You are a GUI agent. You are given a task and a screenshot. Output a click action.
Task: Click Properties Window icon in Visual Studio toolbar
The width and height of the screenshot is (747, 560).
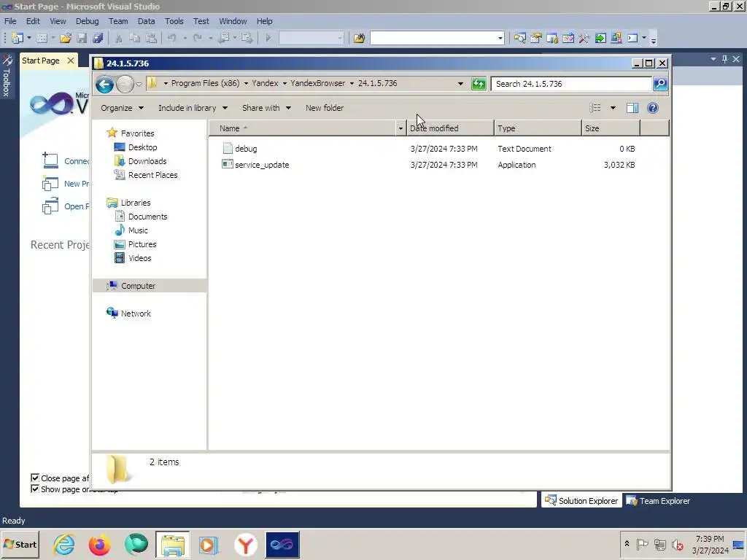pos(536,38)
